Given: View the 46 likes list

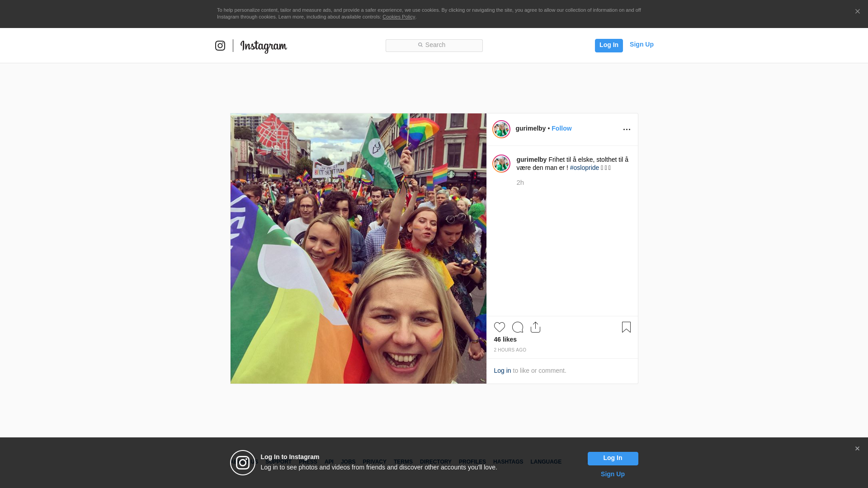Looking at the screenshot, I should (x=505, y=339).
